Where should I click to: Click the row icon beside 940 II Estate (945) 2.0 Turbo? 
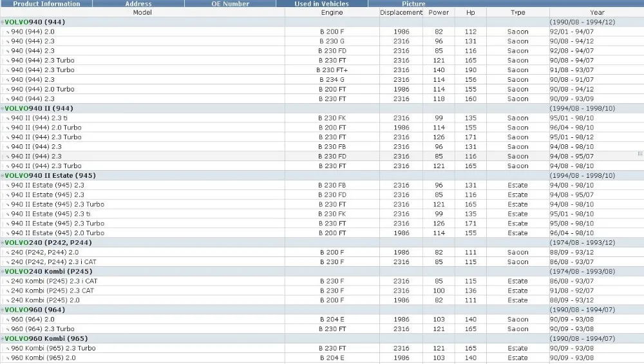pyautogui.click(x=7, y=233)
